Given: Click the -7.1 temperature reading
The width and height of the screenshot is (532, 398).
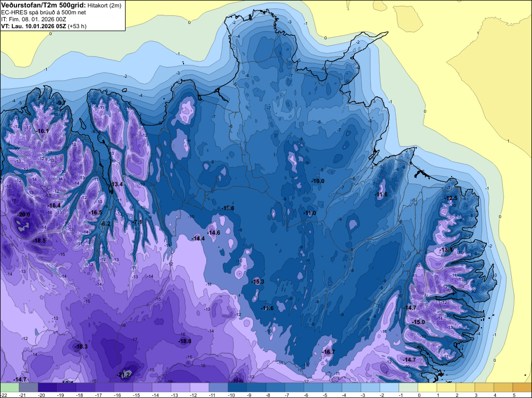Looking at the screenshot, I should pyautogui.click(x=137, y=222).
